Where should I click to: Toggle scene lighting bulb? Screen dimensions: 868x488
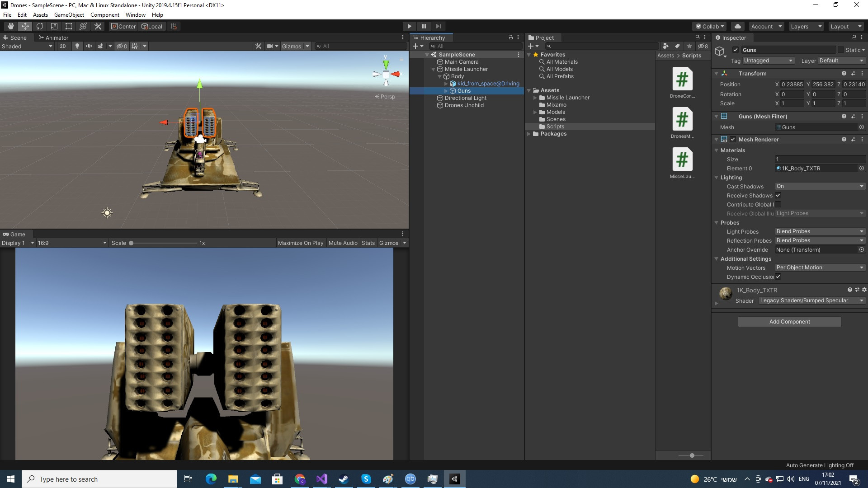(x=77, y=46)
